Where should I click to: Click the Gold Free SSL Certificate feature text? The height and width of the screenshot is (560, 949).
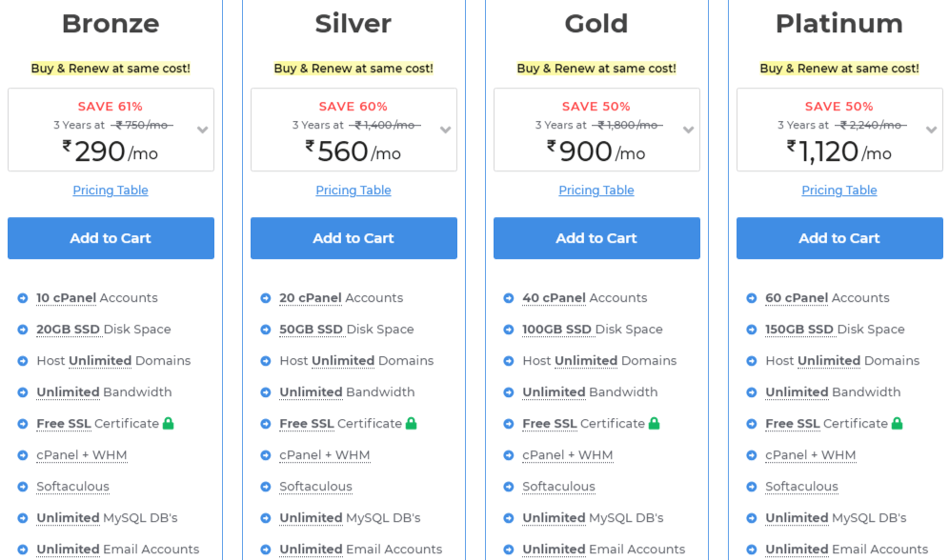583,424
